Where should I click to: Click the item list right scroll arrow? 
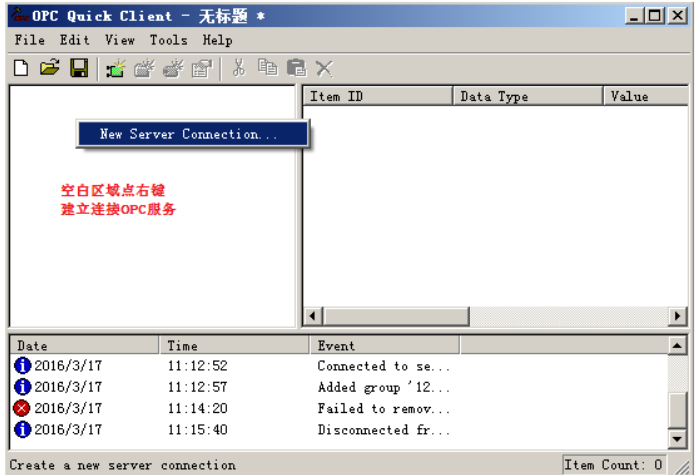(x=678, y=316)
